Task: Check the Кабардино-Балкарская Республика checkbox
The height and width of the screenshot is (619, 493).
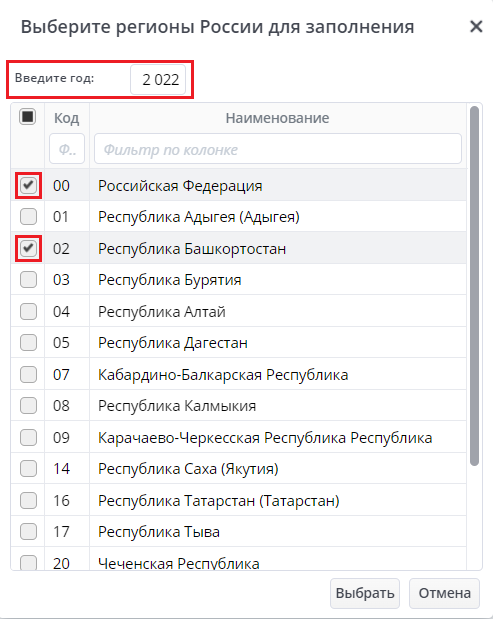Action: [x=28, y=374]
